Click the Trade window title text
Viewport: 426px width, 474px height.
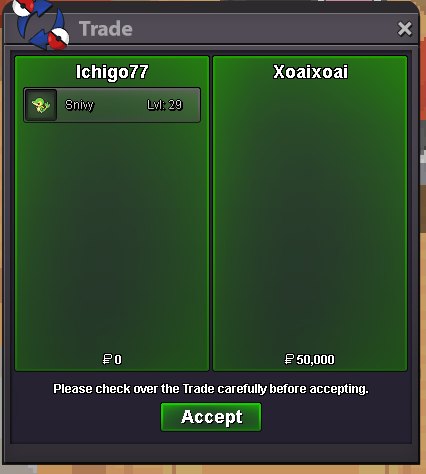pos(106,29)
